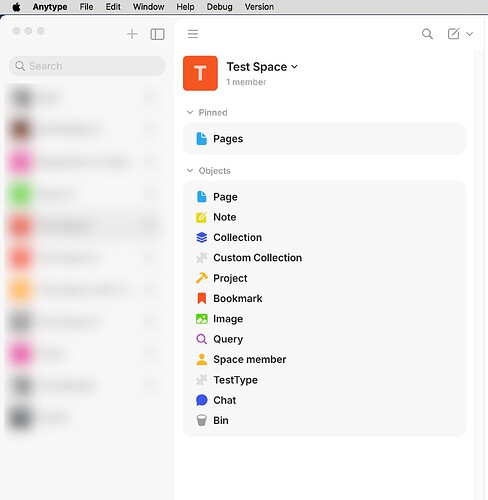This screenshot has width=488, height=500.
Task: Open the pinned Pages entry
Action: coord(324,139)
